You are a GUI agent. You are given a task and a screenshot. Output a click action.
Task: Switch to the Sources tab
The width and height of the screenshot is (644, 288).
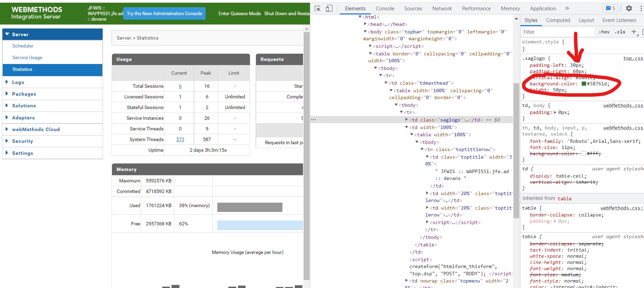[x=413, y=9]
